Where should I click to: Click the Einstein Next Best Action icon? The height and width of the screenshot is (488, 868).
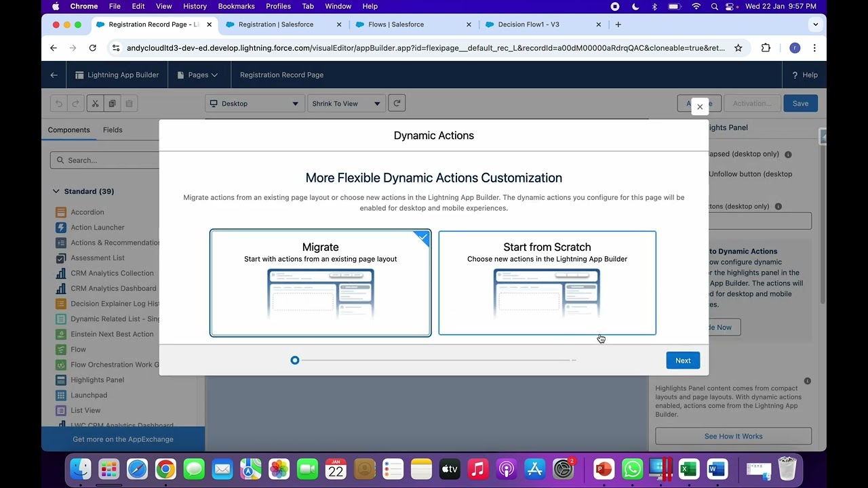tap(60, 334)
